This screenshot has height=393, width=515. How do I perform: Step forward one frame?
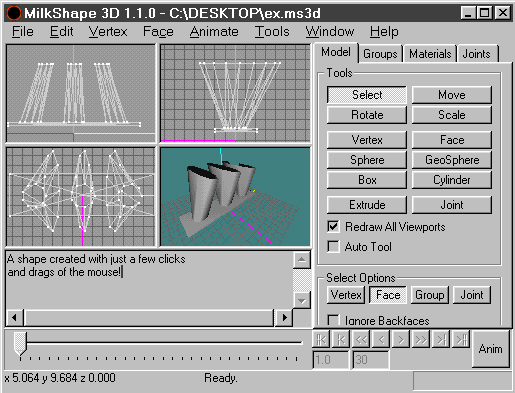tap(401, 340)
